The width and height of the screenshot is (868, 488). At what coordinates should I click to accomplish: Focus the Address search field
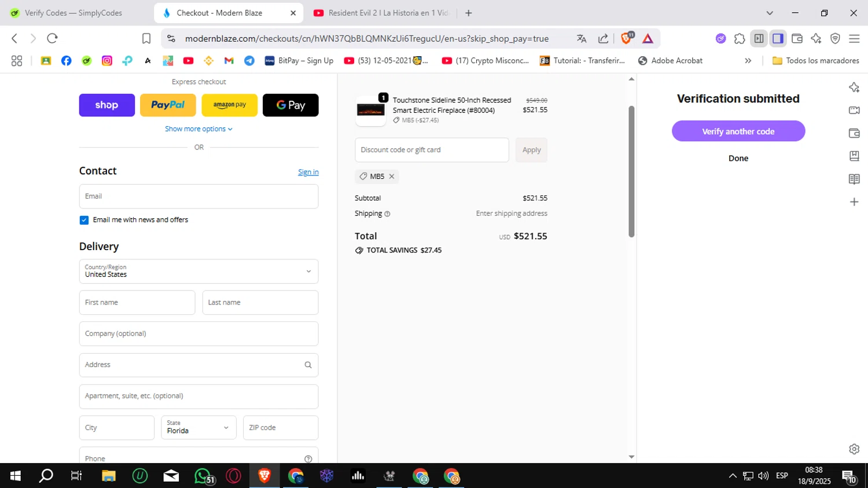pos(198,365)
